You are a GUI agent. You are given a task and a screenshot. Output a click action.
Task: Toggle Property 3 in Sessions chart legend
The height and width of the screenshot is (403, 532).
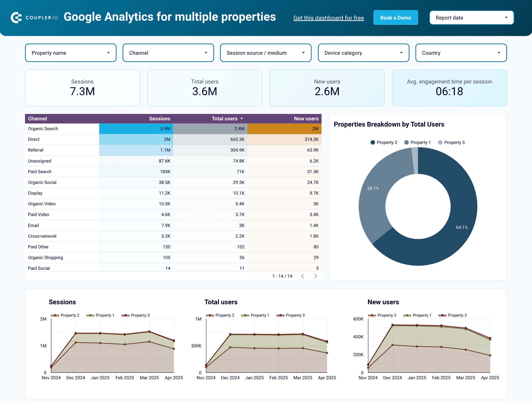(136, 315)
